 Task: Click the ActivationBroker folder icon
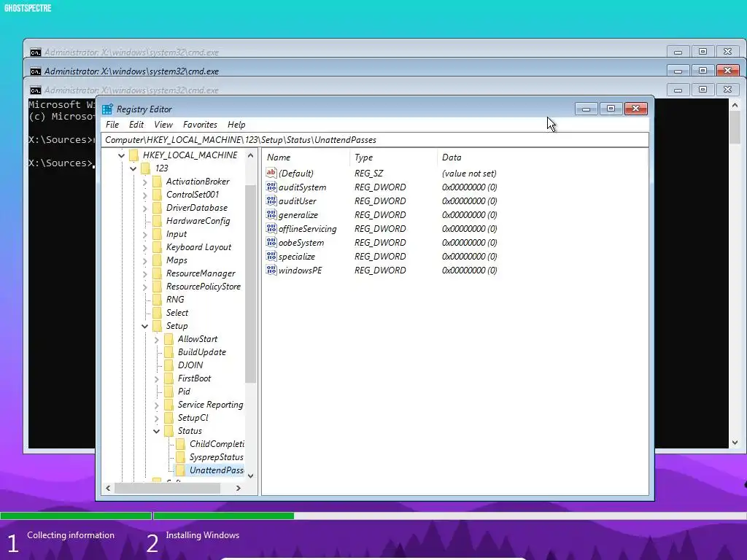[x=158, y=182]
